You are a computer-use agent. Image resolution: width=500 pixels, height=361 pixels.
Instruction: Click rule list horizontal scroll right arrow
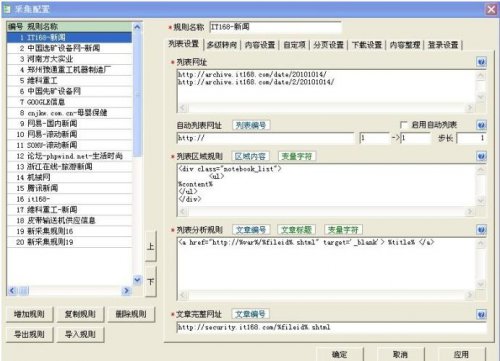[126, 291]
